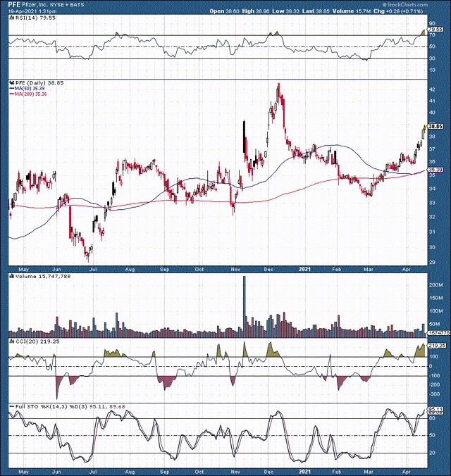The image size is (451, 476).
Task: Click the 79.55 value tag on RSI axis
Action: pos(435,30)
